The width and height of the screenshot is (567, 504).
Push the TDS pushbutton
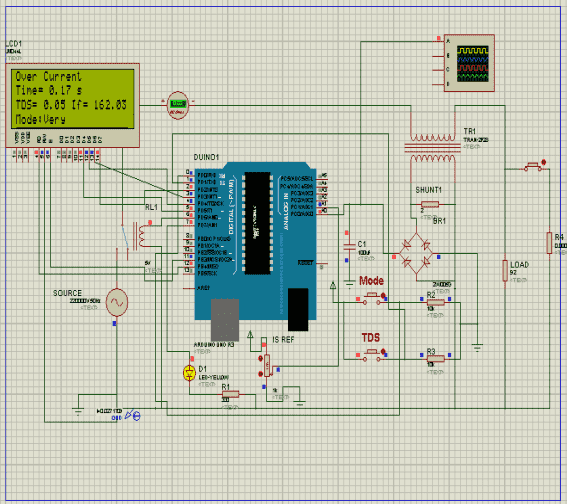(371, 355)
